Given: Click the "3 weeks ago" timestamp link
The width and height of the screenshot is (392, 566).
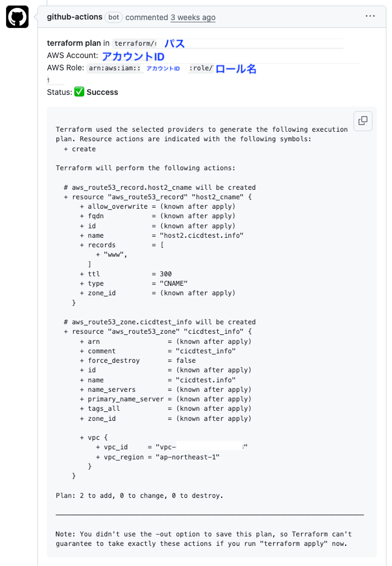Looking at the screenshot, I should tap(193, 17).
